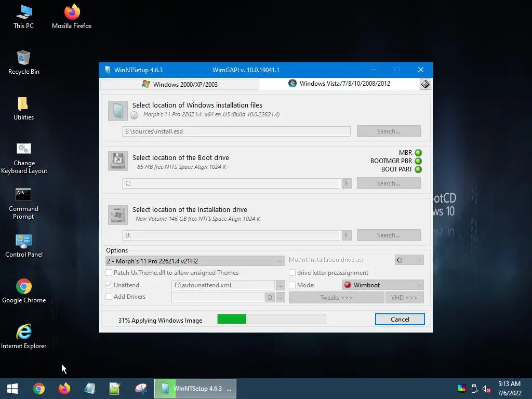Open the Mount Installation drive letter dropdown

tap(409, 260)
